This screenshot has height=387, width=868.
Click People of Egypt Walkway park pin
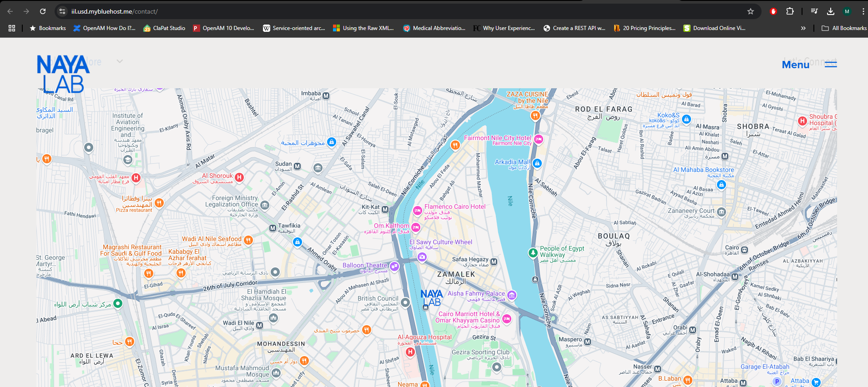pos(533,252)
